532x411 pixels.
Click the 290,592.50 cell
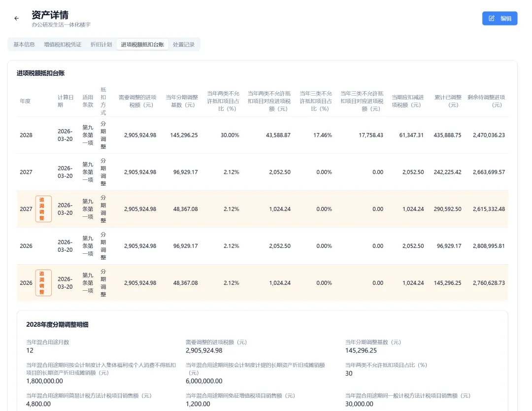click(x=447, y=209)
